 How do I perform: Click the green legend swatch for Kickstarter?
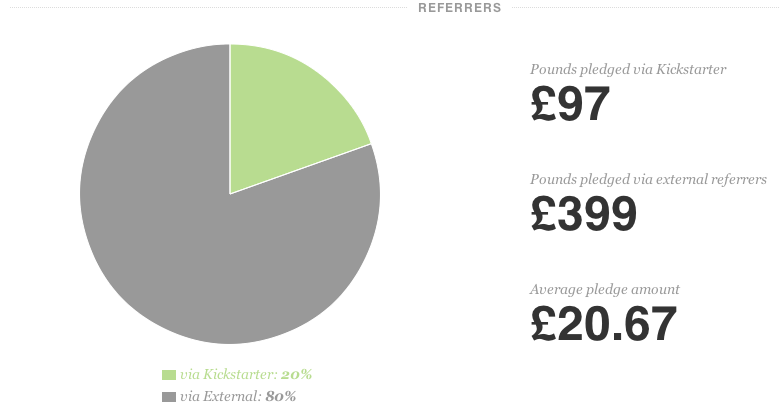(169, 375)
